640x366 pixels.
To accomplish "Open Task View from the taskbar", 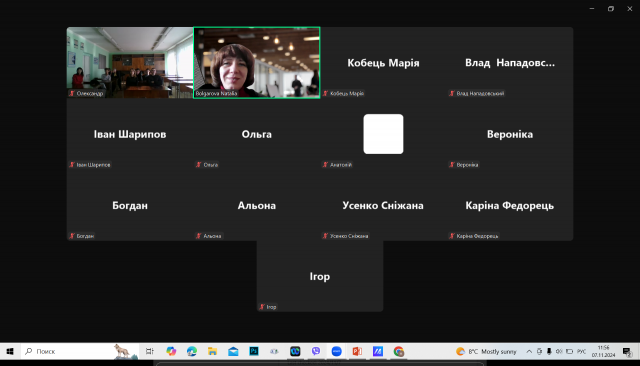I will pyautogui.click(x=150, y=351).
